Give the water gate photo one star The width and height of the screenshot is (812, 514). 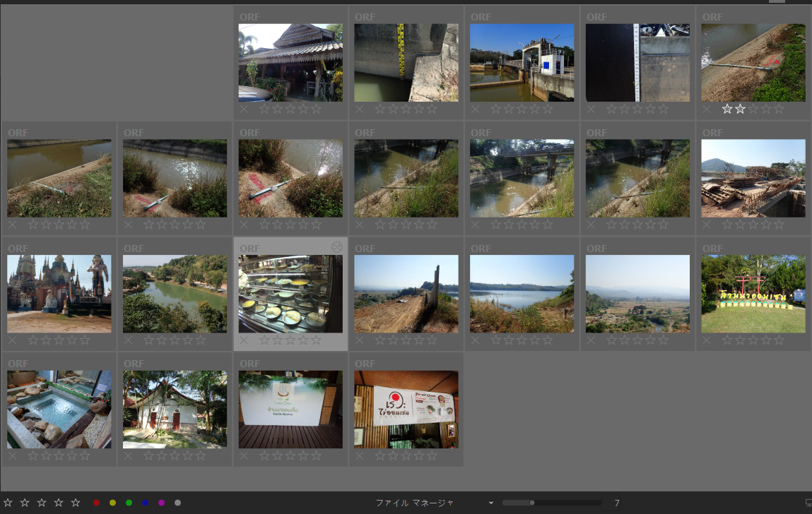coord(496,109)
